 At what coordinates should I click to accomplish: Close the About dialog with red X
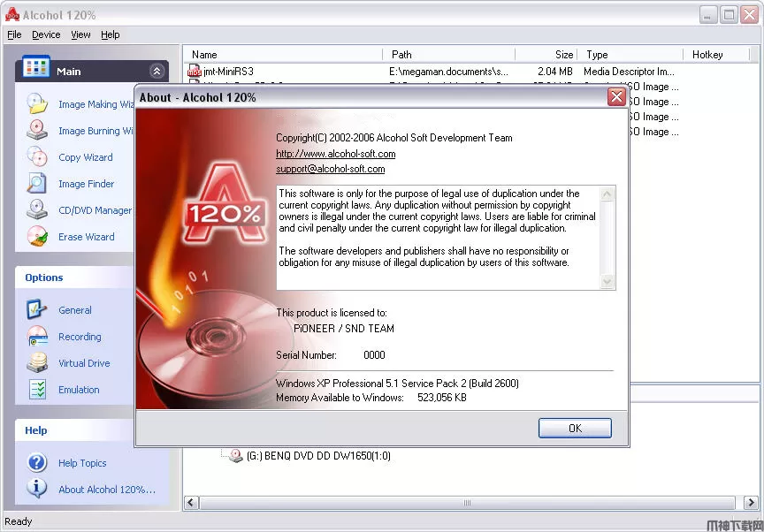click(x=616, y=96)
